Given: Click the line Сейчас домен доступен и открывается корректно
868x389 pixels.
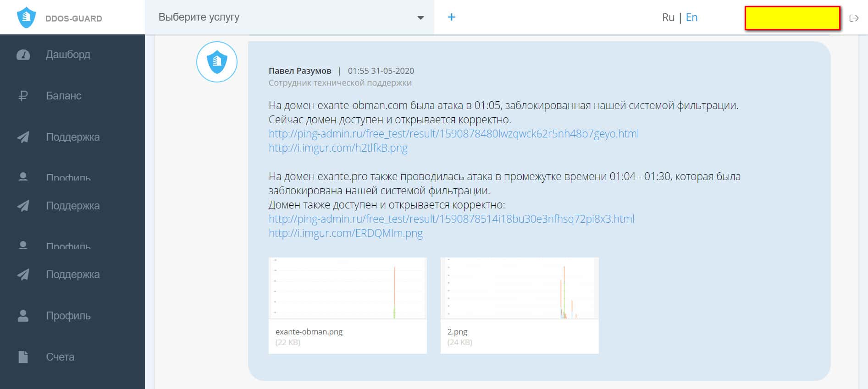Looking at the screenshot, I should (390, 120).
